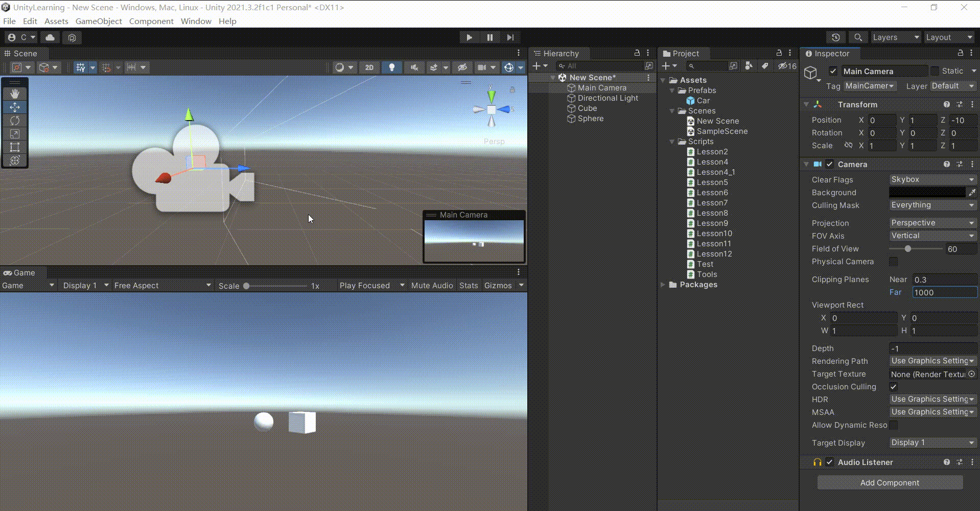Toggle scene lighting in the Scene view
Viewport: 980px width, 511px height.
pyautogui.click(x=391, y=67)
